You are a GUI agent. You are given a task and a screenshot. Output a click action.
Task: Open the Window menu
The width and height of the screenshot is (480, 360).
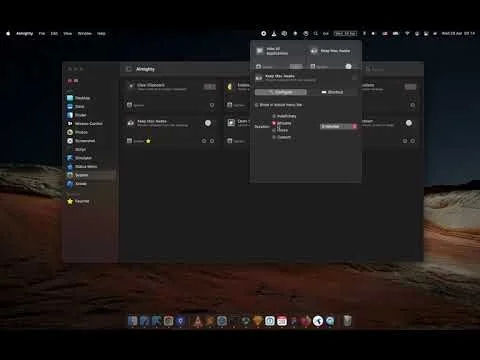85,33
